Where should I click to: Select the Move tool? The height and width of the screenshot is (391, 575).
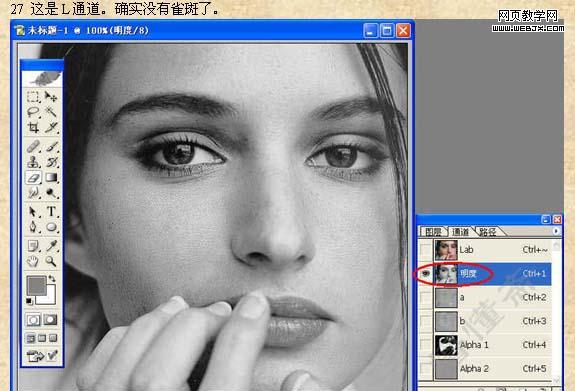click(51, 97)
